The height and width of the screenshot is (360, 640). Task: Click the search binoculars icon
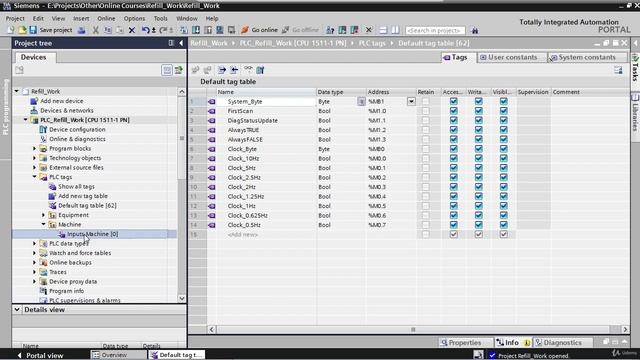click(474, 30)
